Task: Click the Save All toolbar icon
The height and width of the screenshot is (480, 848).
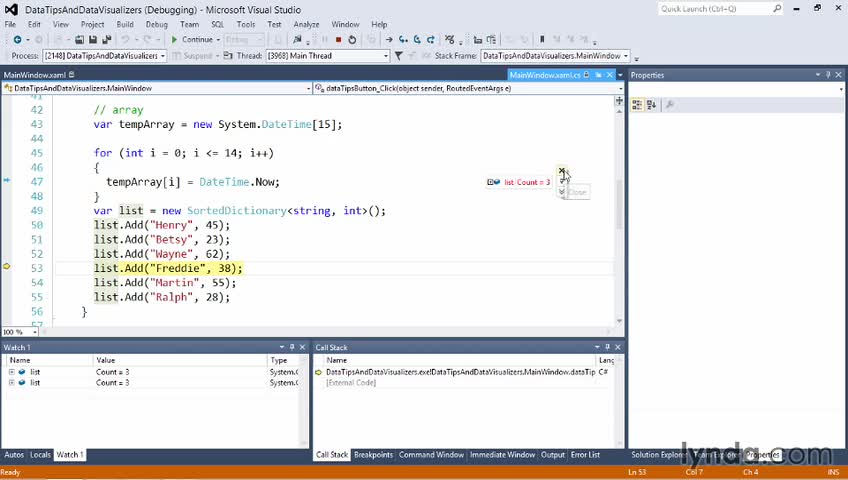Action: tap(107, 39)
